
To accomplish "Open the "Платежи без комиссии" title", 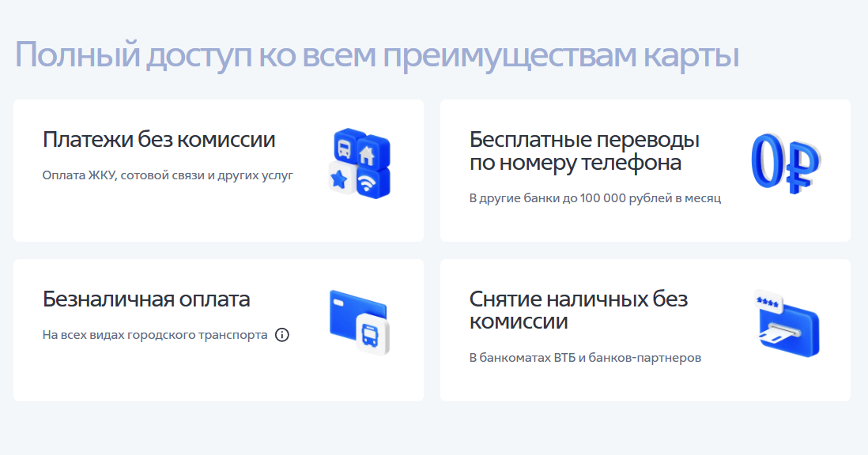I will 159,140.
